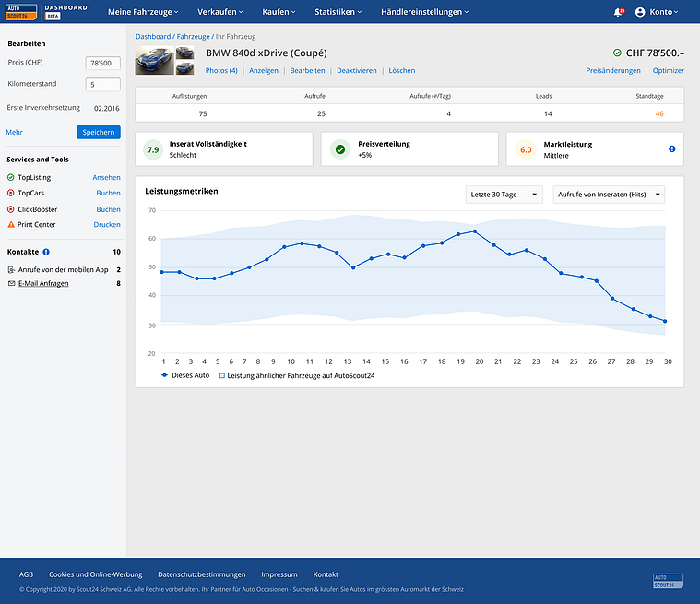Click the similar vehicles legend square
Viewport: 700px width, 604px height.
coord(222,376)
